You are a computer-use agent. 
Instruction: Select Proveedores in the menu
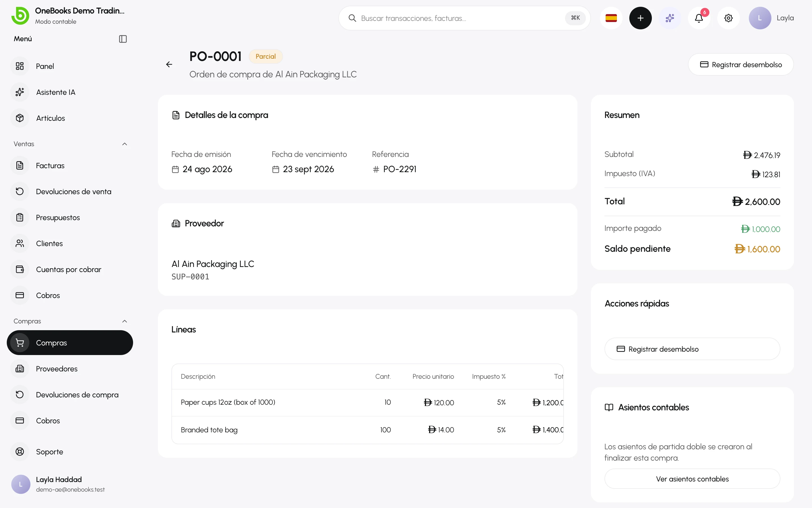click(x=70, y=369)
